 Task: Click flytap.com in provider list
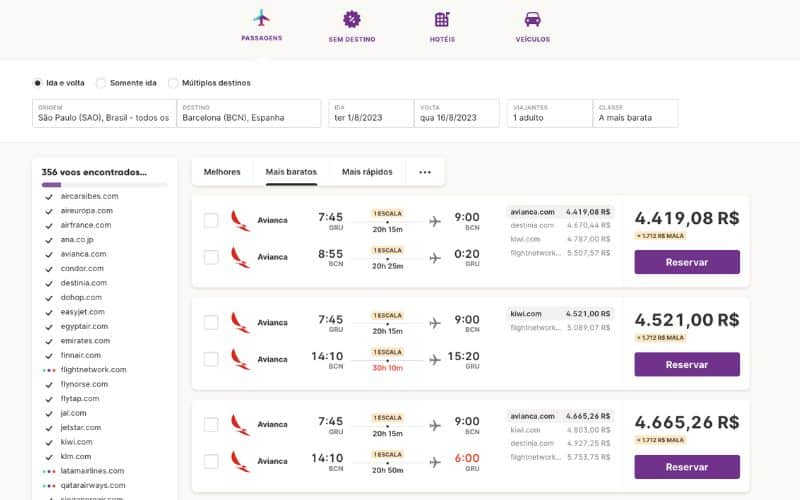80,398
